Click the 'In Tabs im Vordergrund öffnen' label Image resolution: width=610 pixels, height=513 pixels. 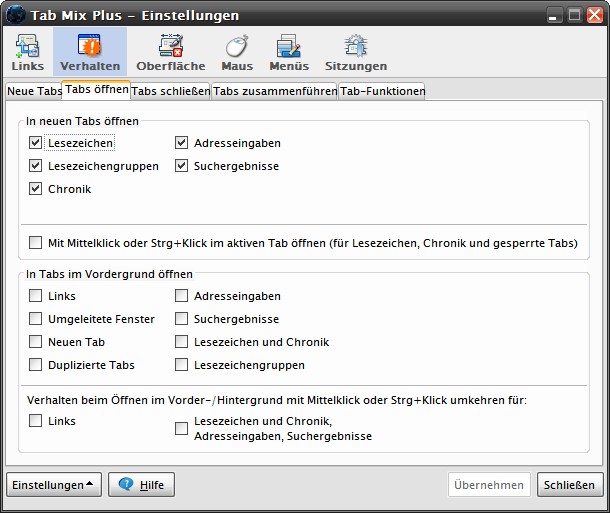(x=109, y=274)
